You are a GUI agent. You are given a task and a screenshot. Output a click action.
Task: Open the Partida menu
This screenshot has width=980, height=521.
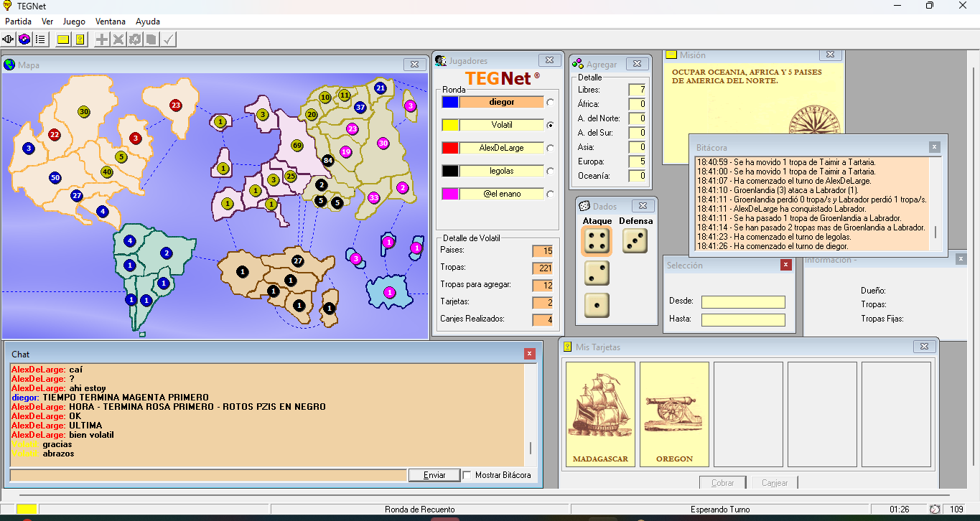point(19,22)
